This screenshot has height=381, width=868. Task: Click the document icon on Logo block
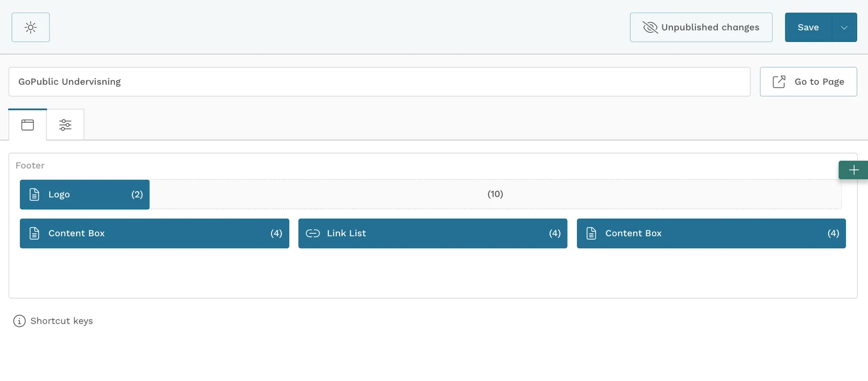coord(34,194)
